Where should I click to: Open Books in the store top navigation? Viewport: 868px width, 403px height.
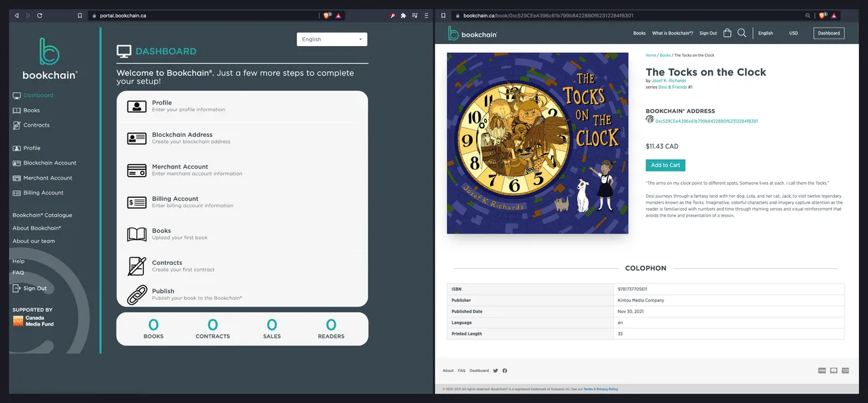point(639,33)
